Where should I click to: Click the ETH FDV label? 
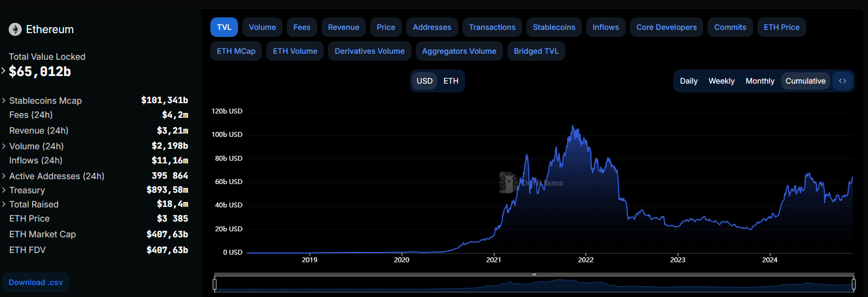pos(28,250)
